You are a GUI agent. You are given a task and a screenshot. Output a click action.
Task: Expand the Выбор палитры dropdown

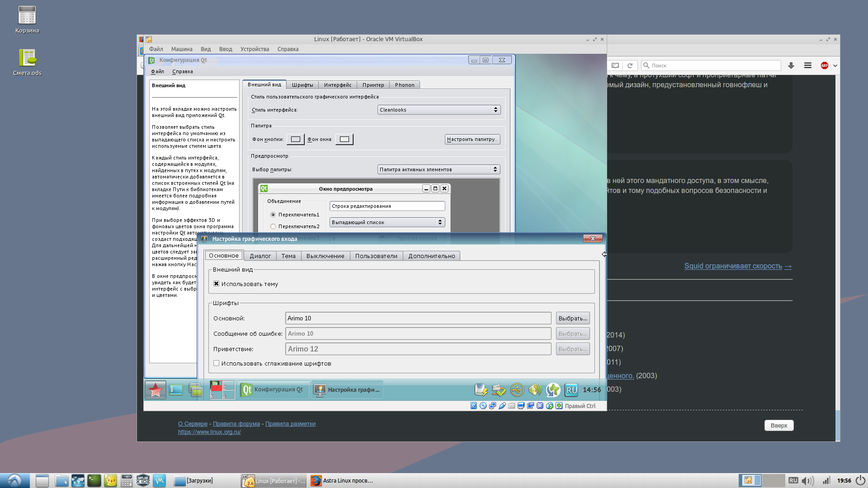point(439,169)
